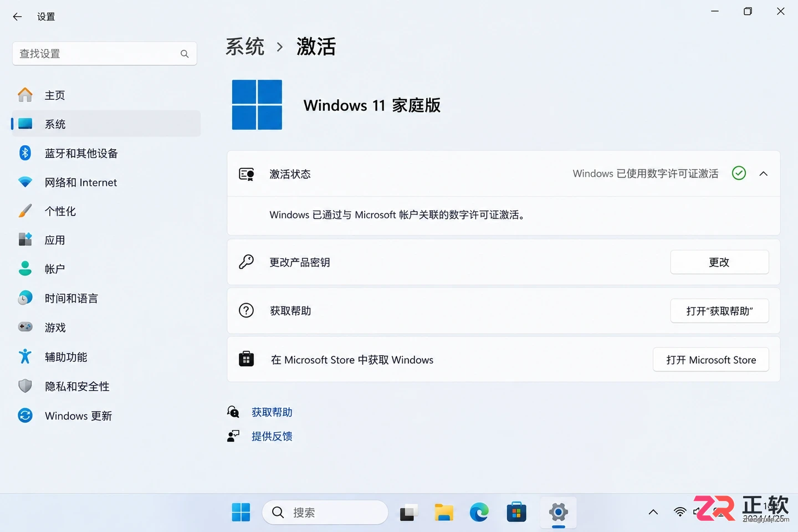Click the Time and language clock icon
The height and width of the screenshot is (532, 798).
click(25, 298)
